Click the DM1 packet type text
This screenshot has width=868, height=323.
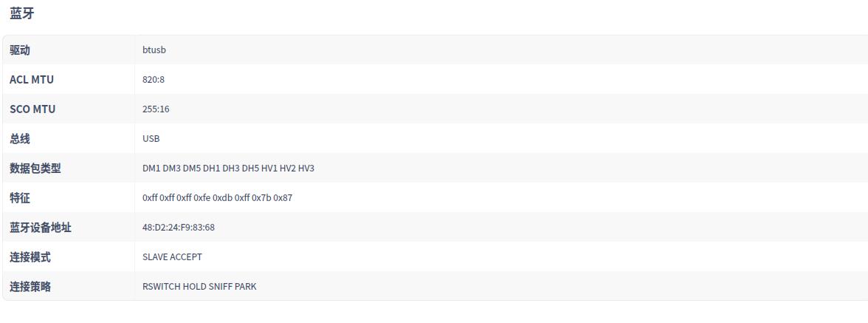[x=151, y=169]
